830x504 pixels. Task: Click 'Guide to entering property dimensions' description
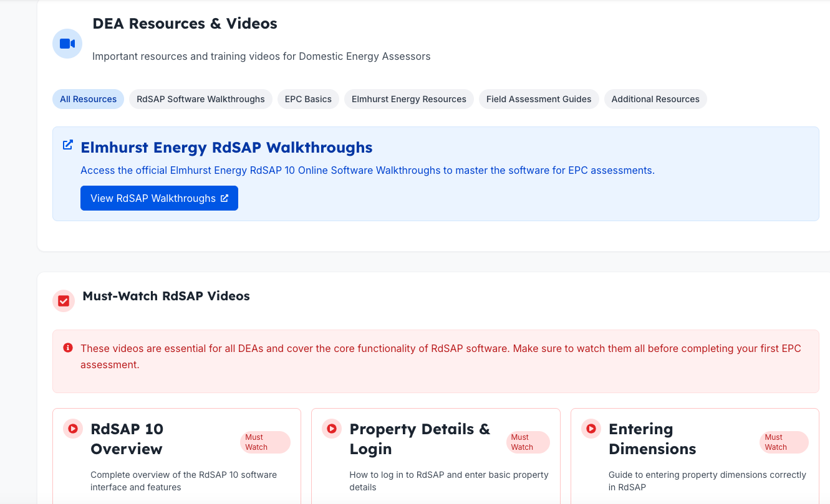click(x=707, y=481)
